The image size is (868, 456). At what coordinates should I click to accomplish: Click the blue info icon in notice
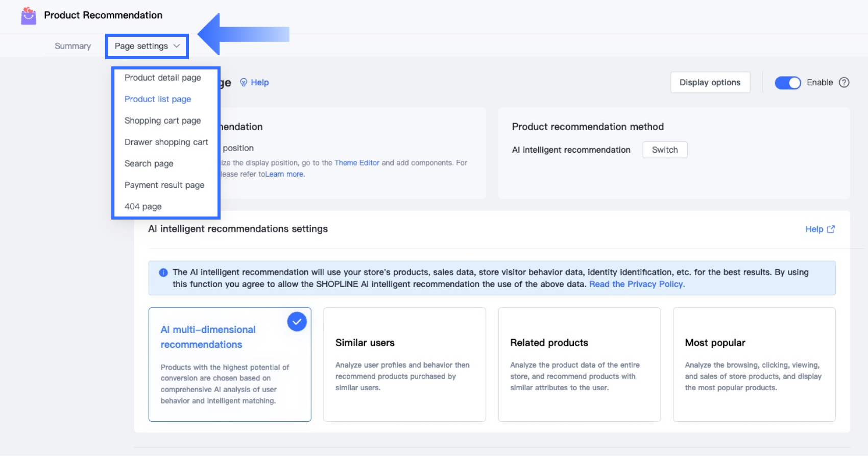(x=163, y=273)
